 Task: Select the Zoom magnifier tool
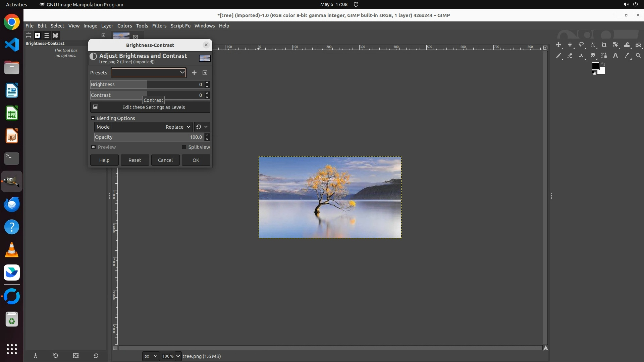tap(638, 56)
